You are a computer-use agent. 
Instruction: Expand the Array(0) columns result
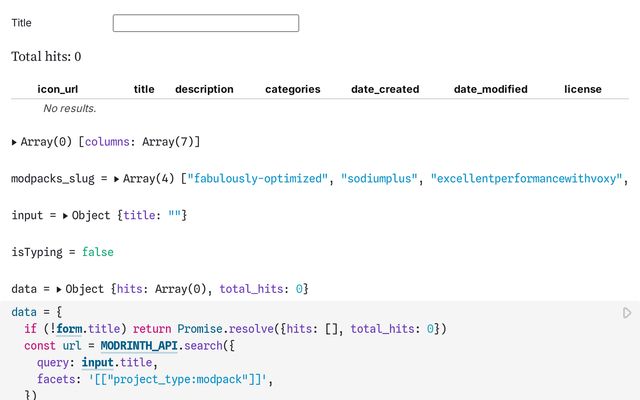14,143
